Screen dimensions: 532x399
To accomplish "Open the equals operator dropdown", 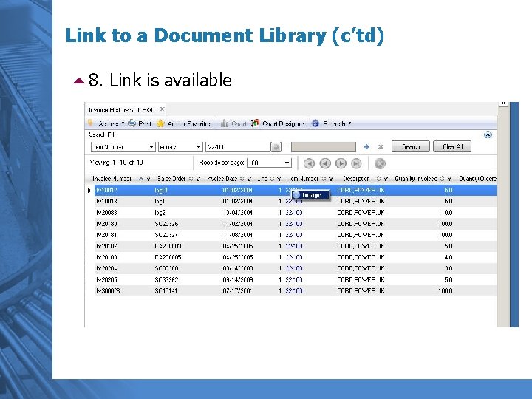I will 199,147.
